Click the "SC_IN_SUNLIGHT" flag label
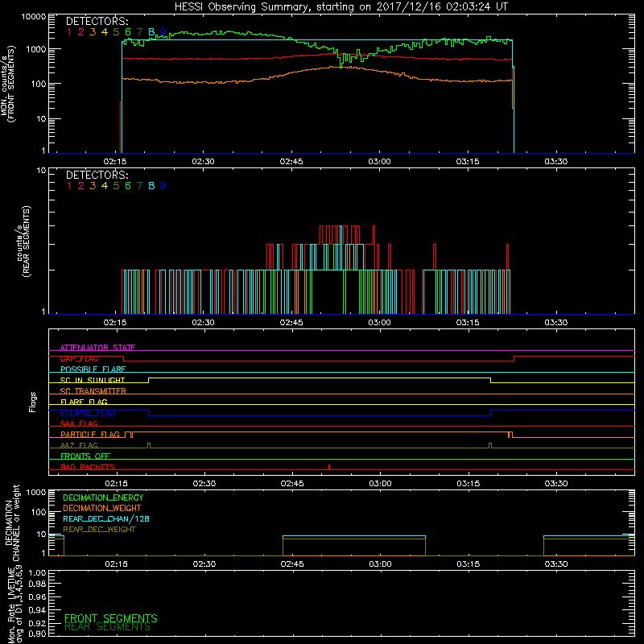The image size is (644, 644). [x=93, y=380]
